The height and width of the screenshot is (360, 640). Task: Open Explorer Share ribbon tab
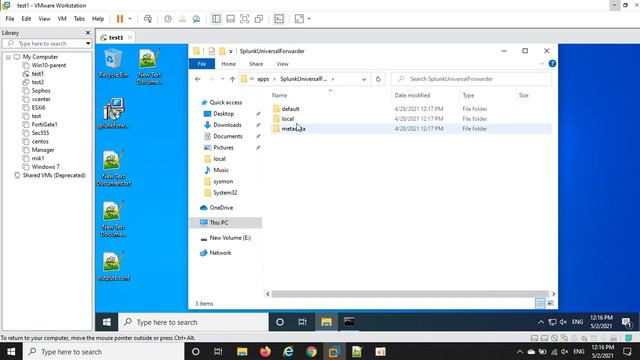click(x=256, y=64)
